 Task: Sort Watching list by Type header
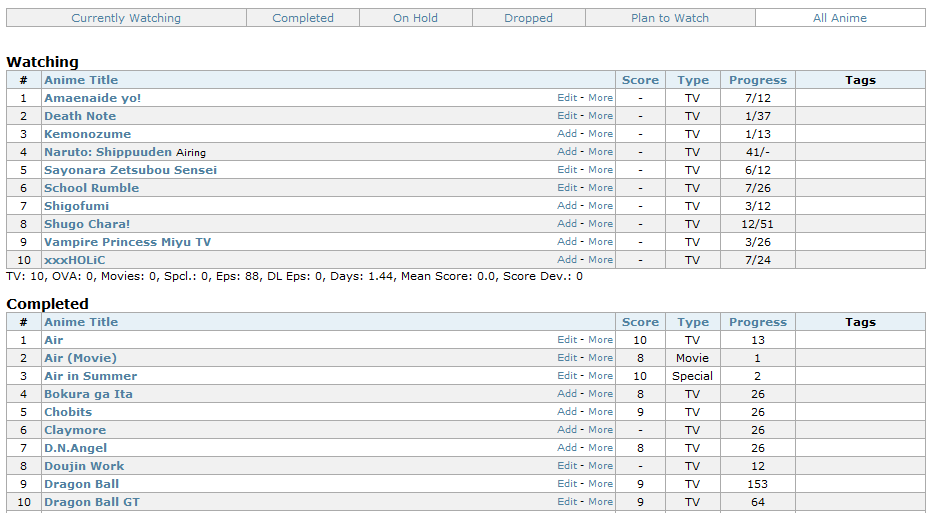coord(693,80)
